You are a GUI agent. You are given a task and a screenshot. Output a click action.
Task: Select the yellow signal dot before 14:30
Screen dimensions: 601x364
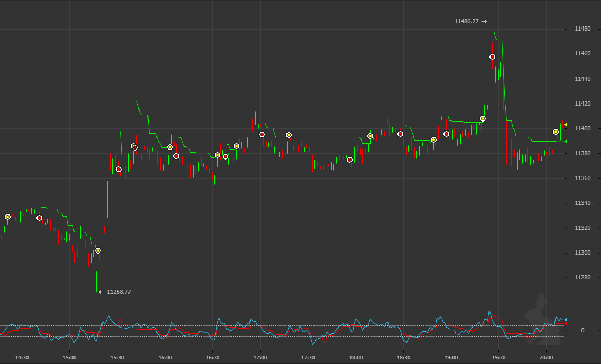(x=7, y=217)
